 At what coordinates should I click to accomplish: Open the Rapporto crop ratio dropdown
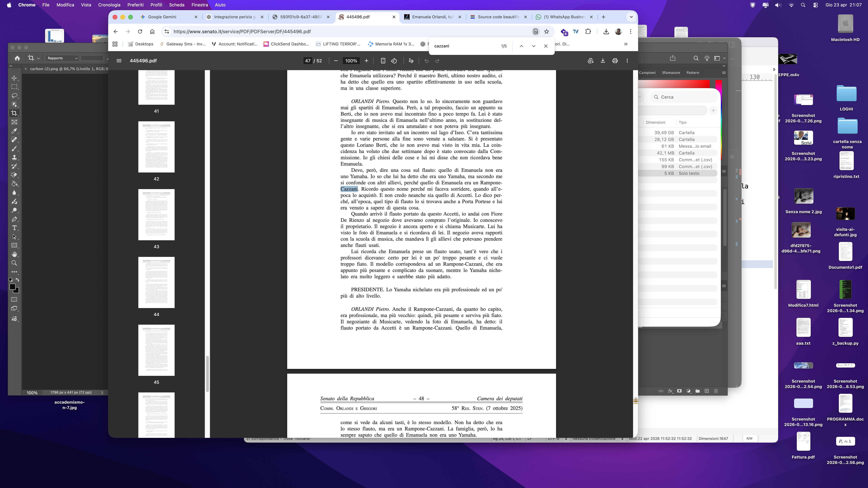point(62,58)
